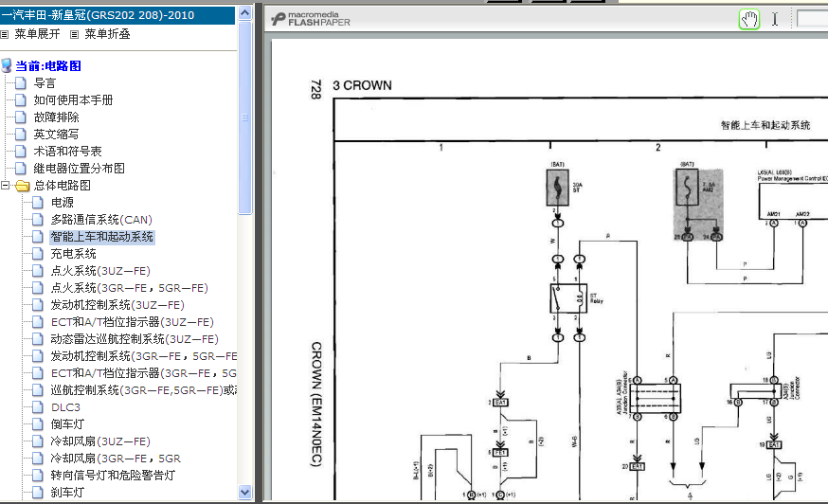Click page icon next to 智能上车和起动系统
The width and height of the screenshot is (828, 504).
click(38, 237)
